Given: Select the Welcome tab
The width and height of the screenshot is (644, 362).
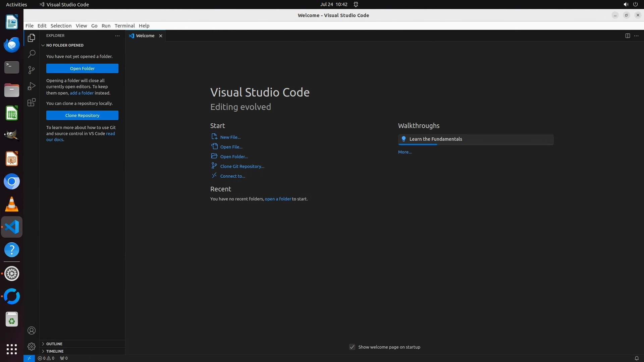Looking at the screenshot, I should coord(145,36).
